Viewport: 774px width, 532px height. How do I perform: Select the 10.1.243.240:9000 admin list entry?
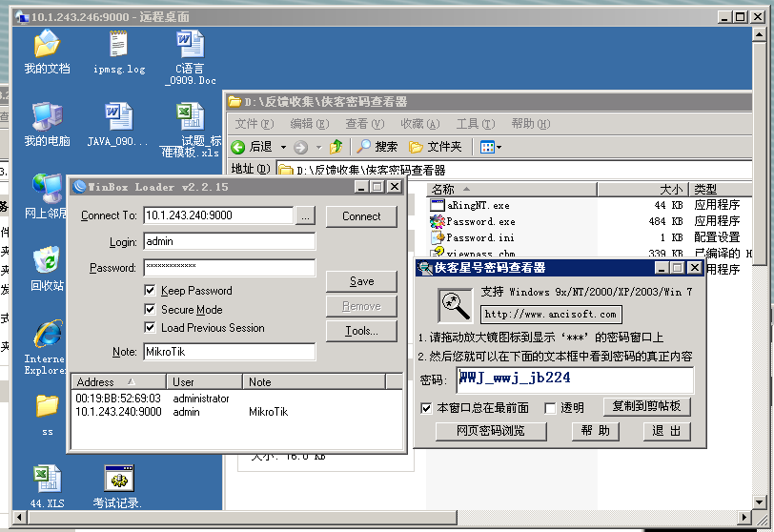pos(237,412)
